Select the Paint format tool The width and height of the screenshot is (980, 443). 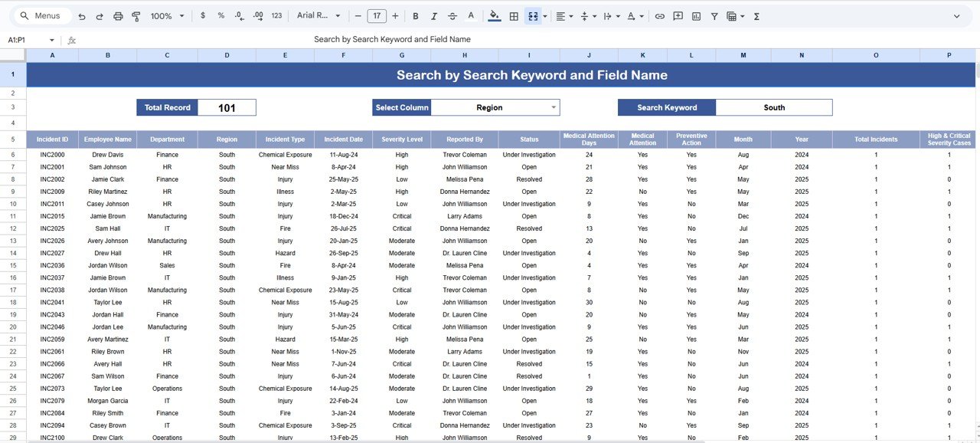pyautogui.click(x=136, y=15)
